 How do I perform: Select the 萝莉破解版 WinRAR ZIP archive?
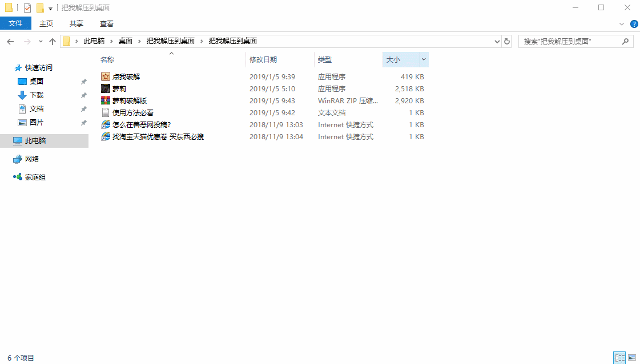coord(130,100)
